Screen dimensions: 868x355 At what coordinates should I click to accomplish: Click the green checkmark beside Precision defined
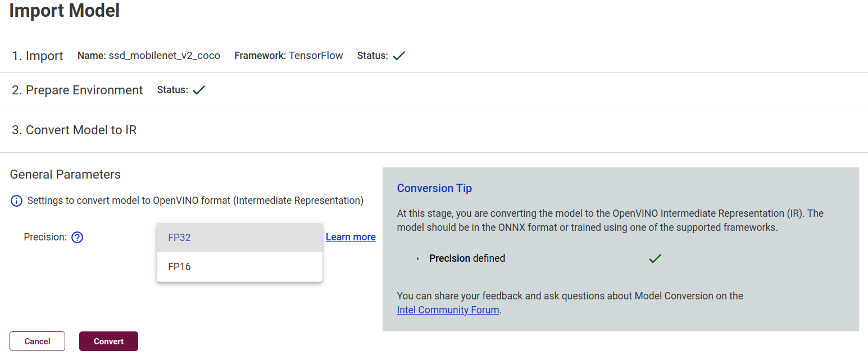click(x=655, y=259)
